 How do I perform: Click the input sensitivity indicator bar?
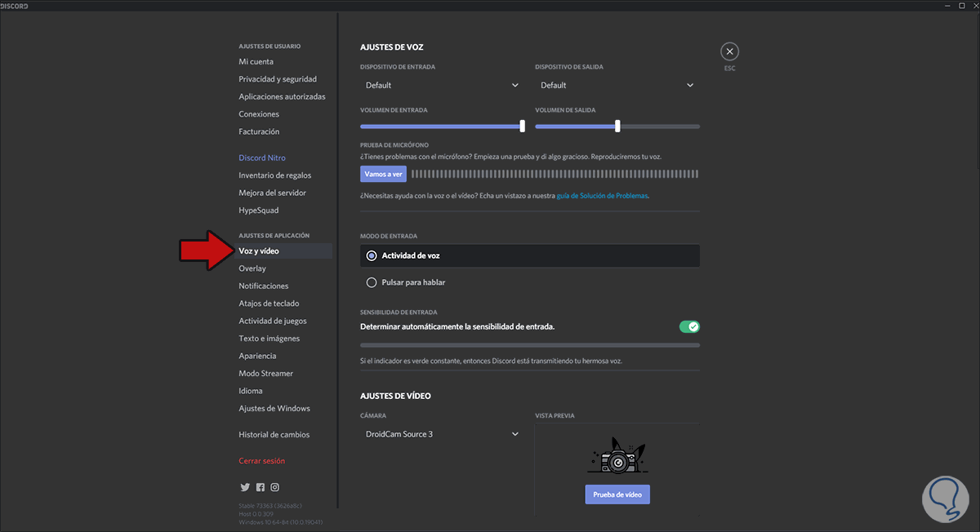pos(530,345)
